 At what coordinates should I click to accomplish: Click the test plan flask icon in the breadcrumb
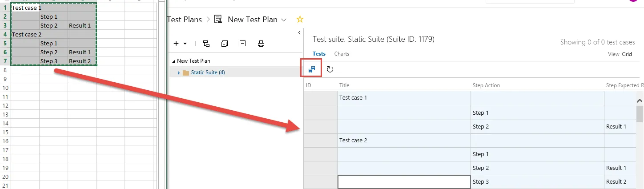click(x=218, y=19)
